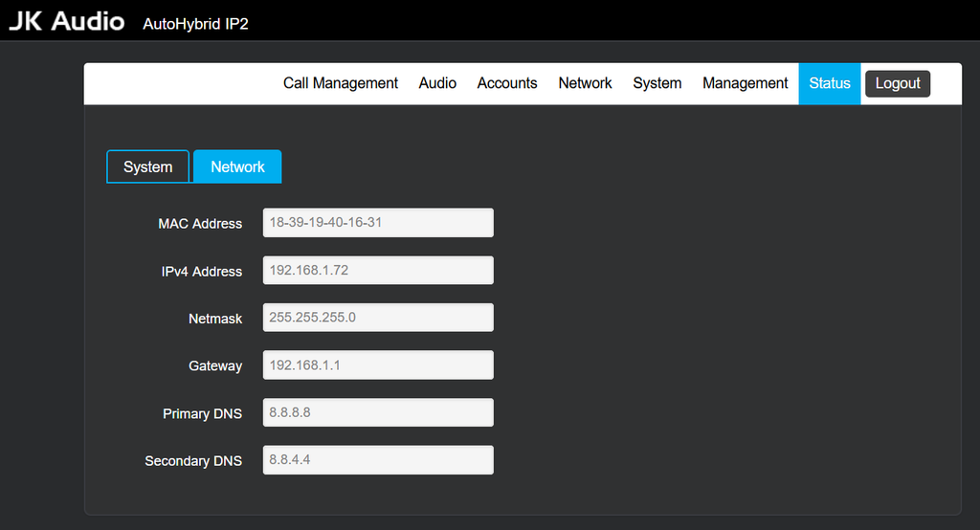The image size is (980, 530).
Task: Go to the Audio menu
Action: [437, 83]
